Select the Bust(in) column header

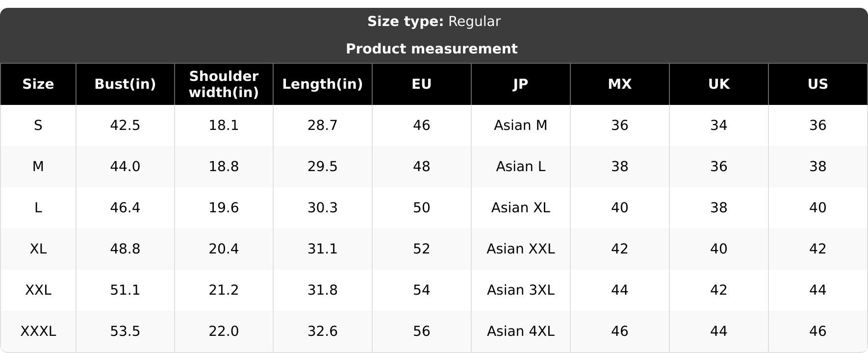(125, 84)
